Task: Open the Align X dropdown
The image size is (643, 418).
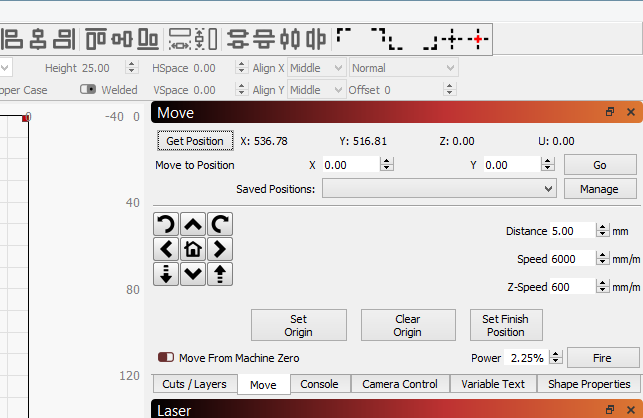Action: 316,68
